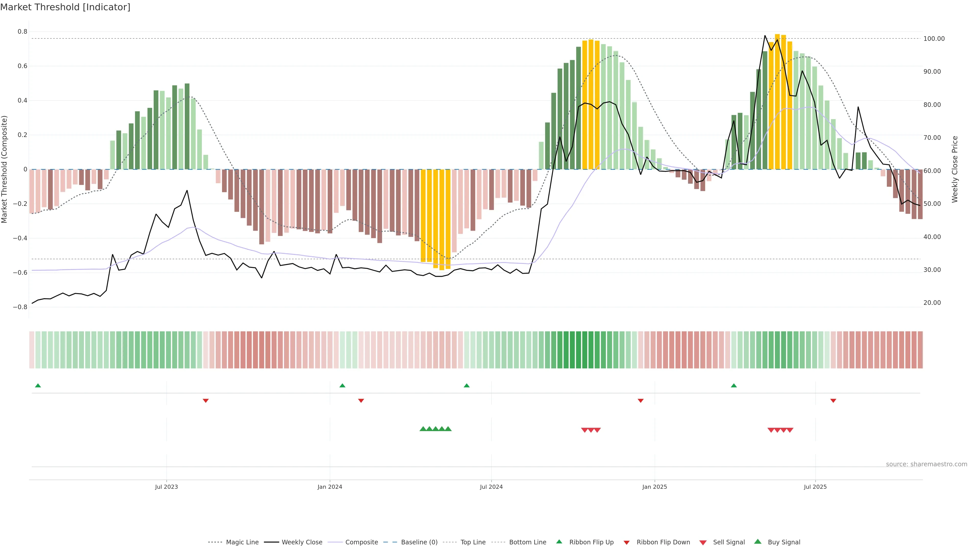Hide the Composite line via legend

[361, 542]
